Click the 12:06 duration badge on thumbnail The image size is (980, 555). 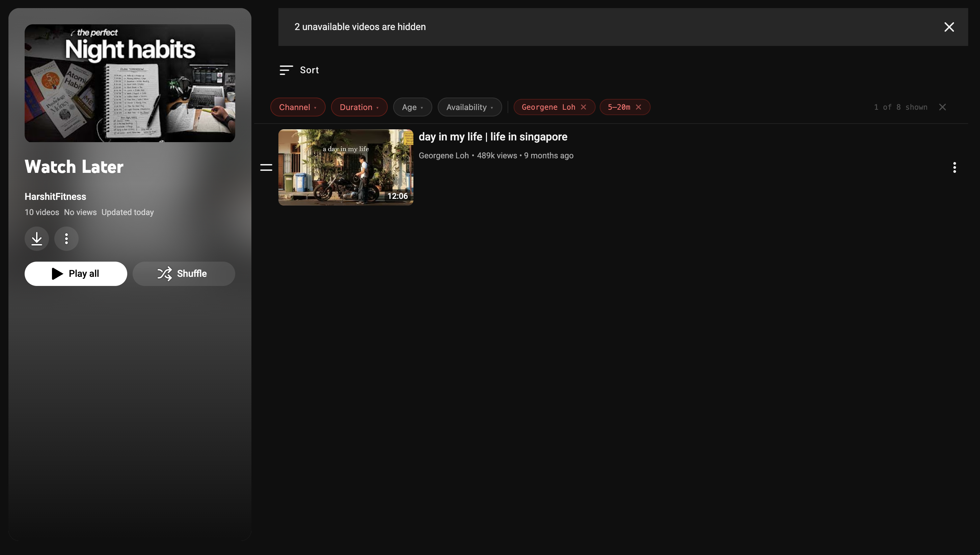pyautogui.click(x=398, y=196)
